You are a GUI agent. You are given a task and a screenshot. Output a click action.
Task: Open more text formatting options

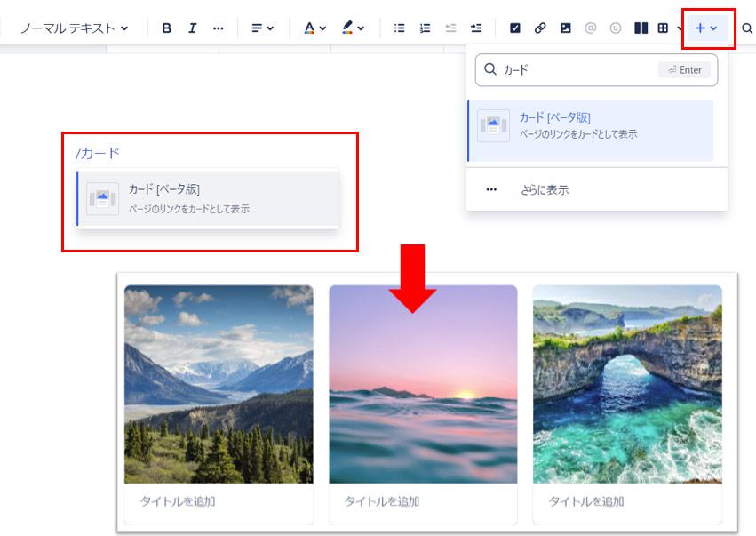click(x=218, y=28)
